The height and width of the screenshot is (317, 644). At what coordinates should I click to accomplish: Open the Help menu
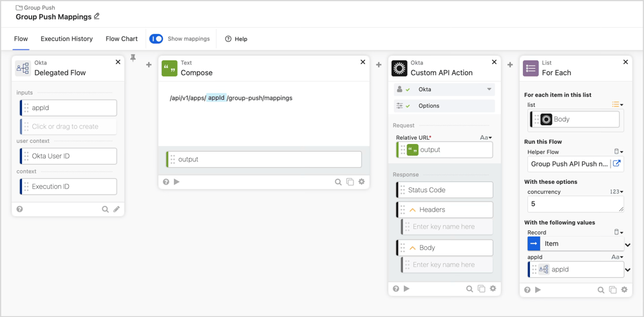tap(236, 39)
